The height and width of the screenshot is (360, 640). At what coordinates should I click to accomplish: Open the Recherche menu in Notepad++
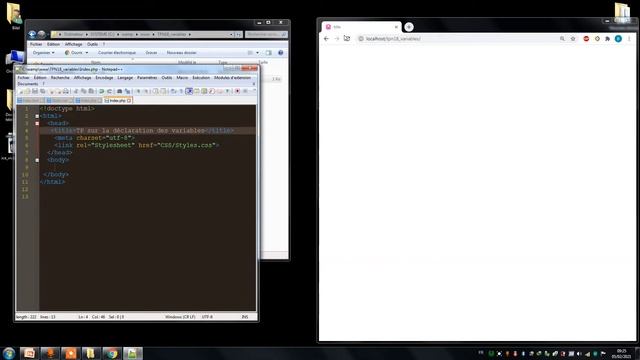[x=60, y=78]
